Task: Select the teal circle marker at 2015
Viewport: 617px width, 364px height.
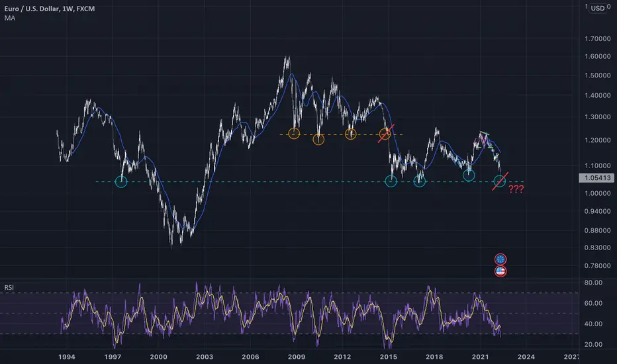Action: pyautogui.click(x=391, y=181)
